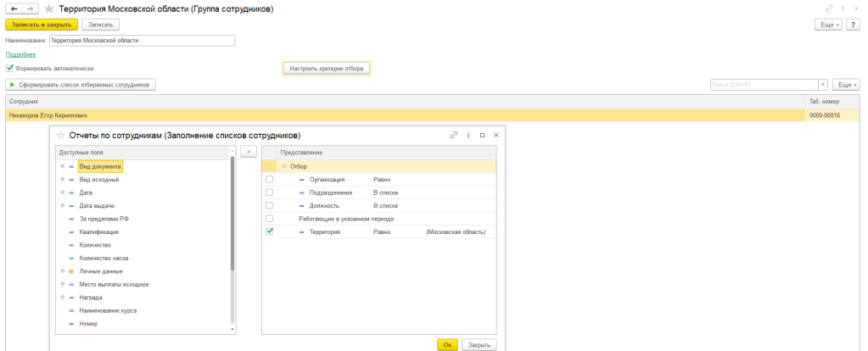Screen dimensions: 868x351
Task: Uncheck the Формировать автоматически checkbox
Action: (x=9, y=68)
